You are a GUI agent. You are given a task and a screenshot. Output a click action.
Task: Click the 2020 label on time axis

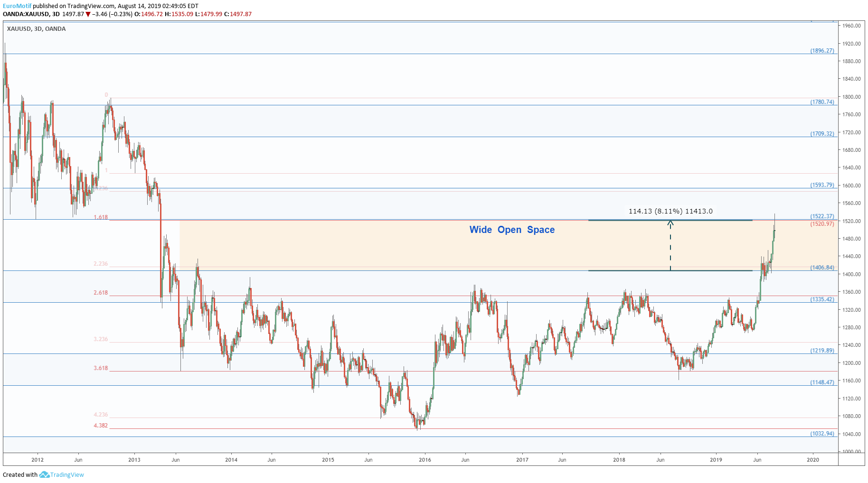pyautogui.click(x=812, y=460)
